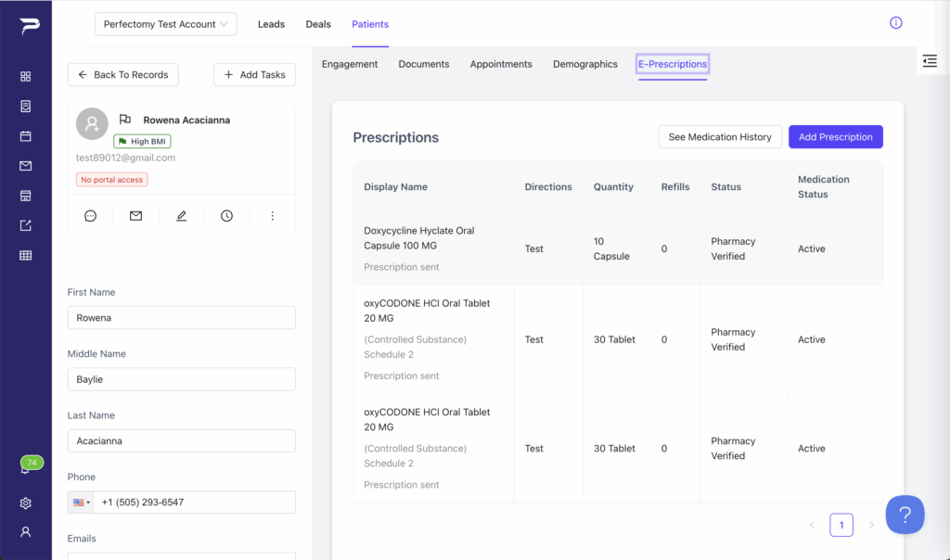Click the flag icon beside Rowena Acacianna

(x=125, y=120)
